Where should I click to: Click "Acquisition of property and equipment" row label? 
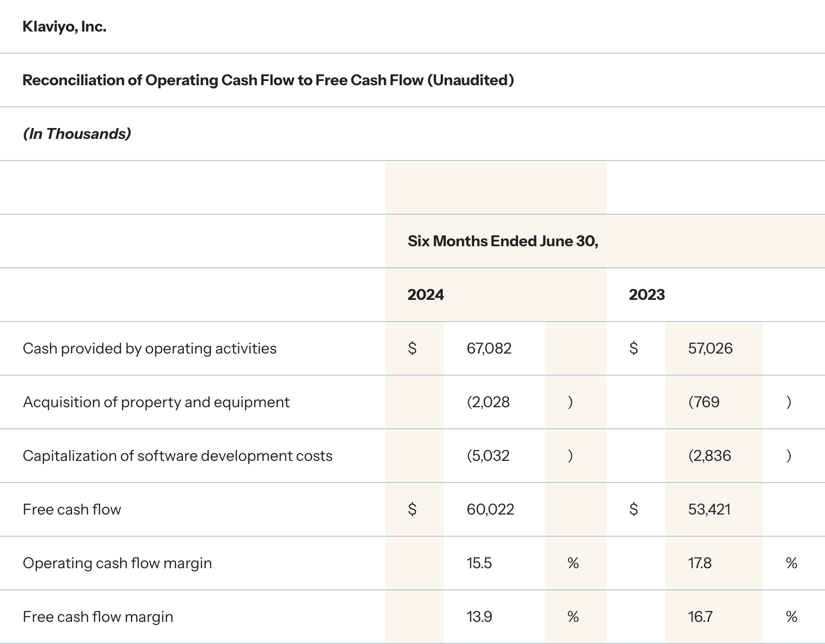(156, 402)
